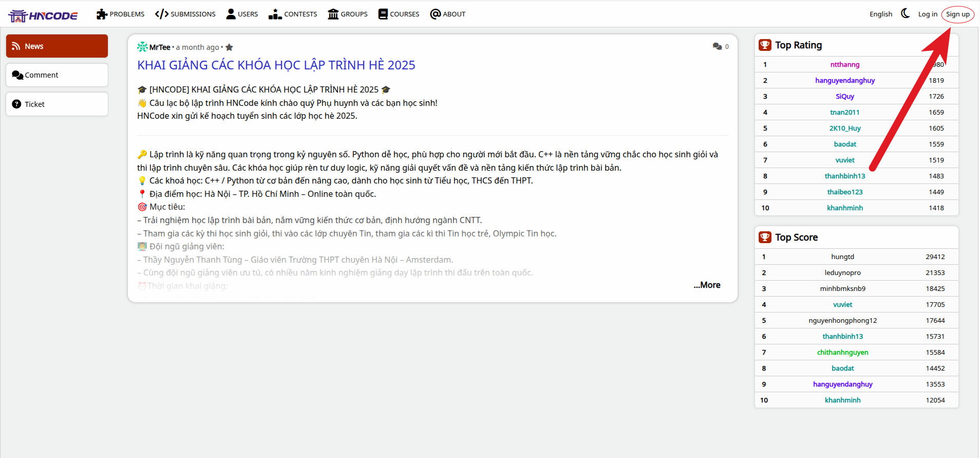This screenshot has width=980, height=458.
Task: Click the puzzle piece Problems icon
Action: click(x=102, y=14)
